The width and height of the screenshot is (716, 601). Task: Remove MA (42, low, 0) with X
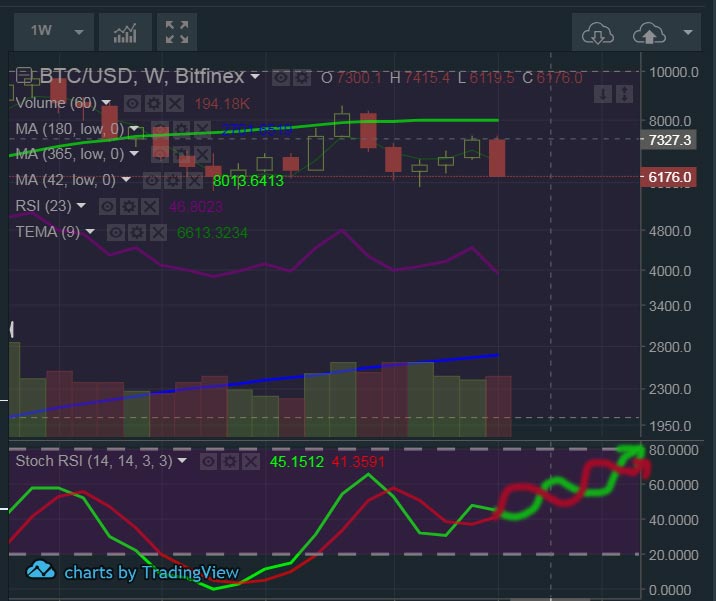194,181
